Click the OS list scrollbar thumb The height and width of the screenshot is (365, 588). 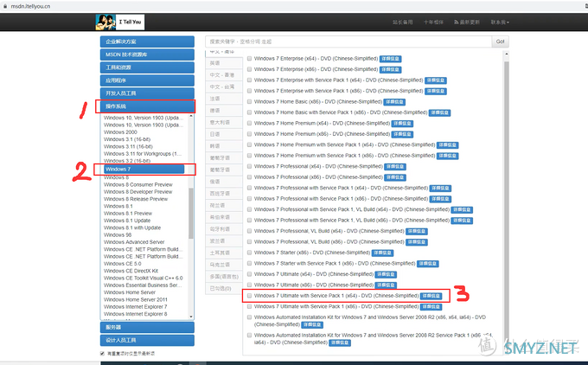coord(191,213)
